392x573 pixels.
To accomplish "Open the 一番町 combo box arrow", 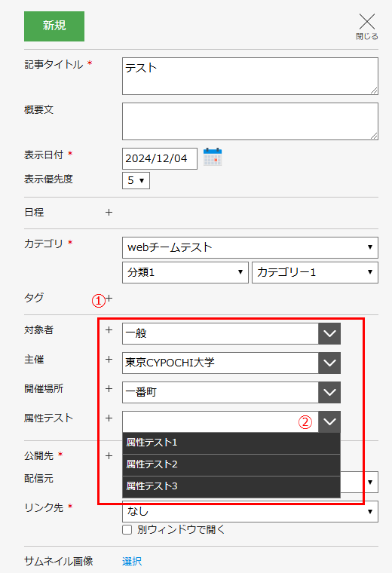I will 329,393.
